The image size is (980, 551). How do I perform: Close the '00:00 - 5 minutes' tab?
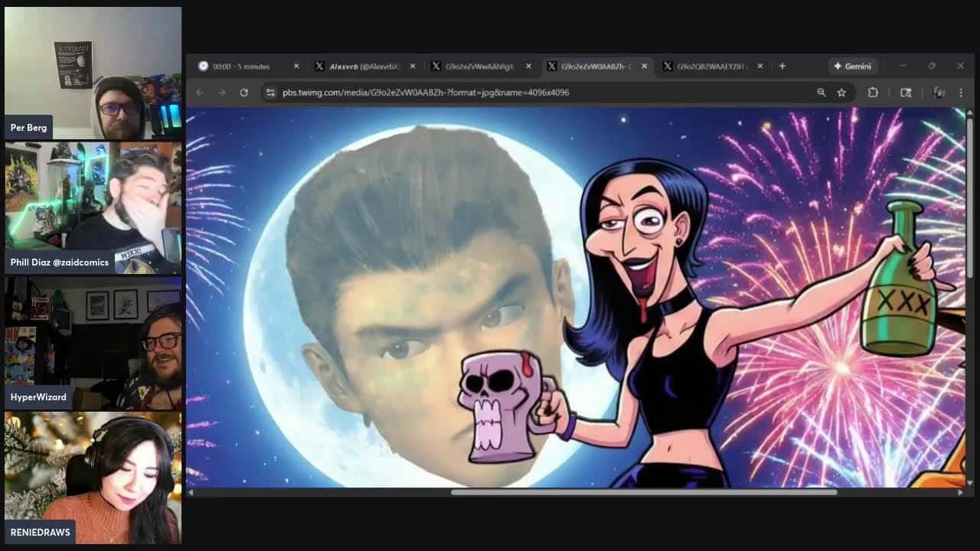(x=296, y=67)
